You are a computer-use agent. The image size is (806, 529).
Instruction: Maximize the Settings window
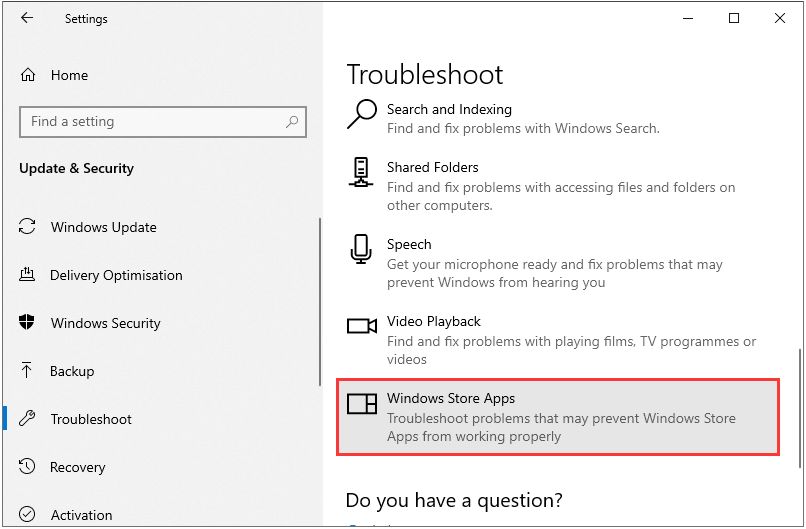(x=734, y=19)
